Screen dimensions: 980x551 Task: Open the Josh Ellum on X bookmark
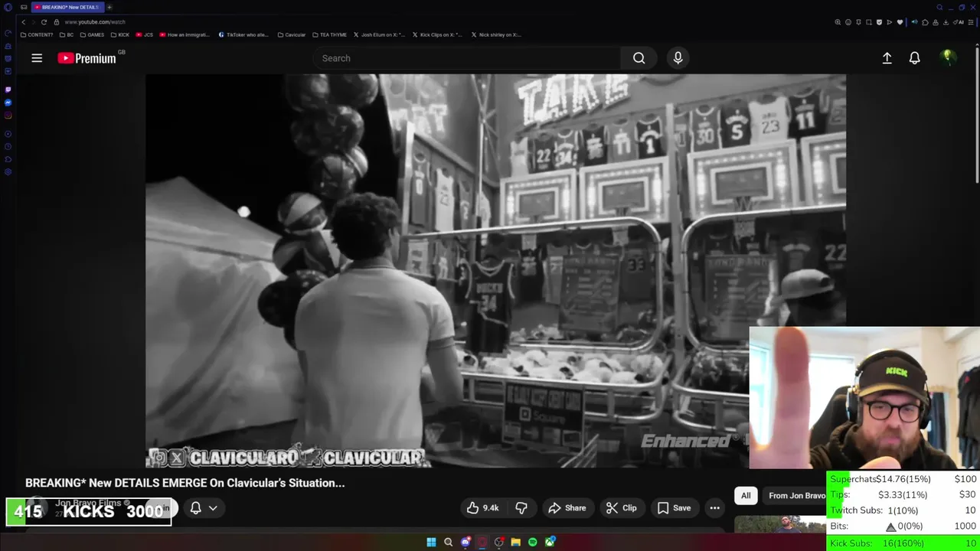380,34
